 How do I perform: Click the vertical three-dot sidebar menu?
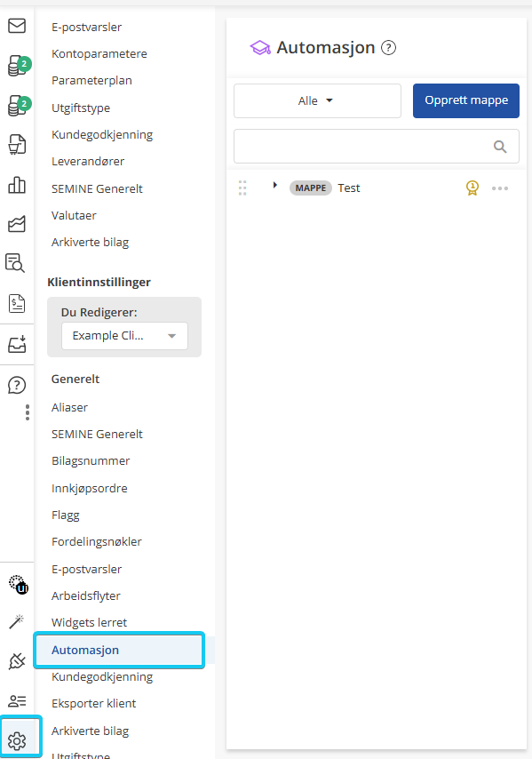pyautogui.click(x=28, y=412)
